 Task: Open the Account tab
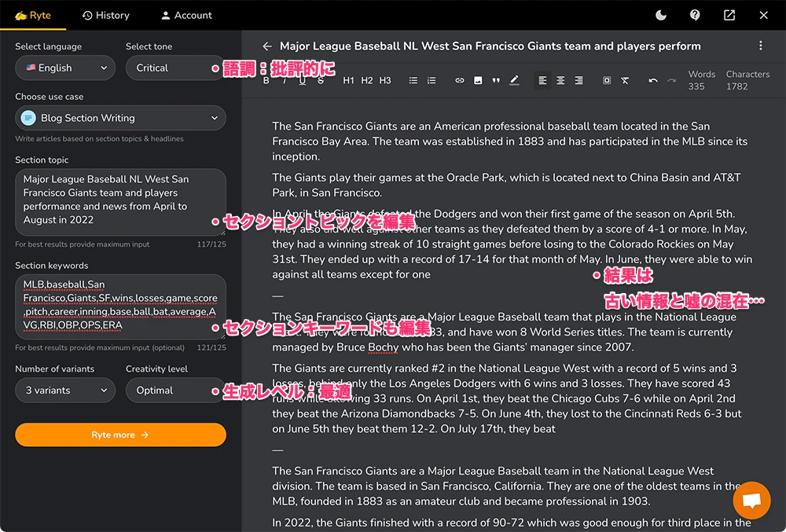[x=186, y=15]
